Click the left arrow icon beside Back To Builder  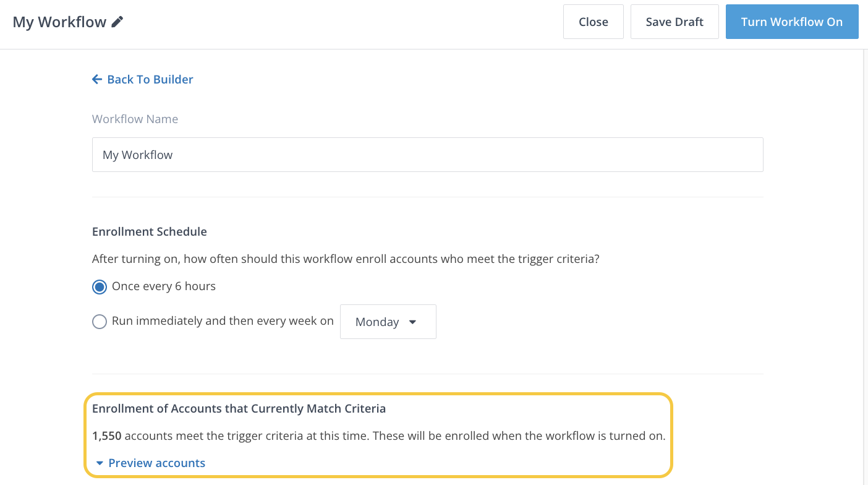tap(97, 79)
